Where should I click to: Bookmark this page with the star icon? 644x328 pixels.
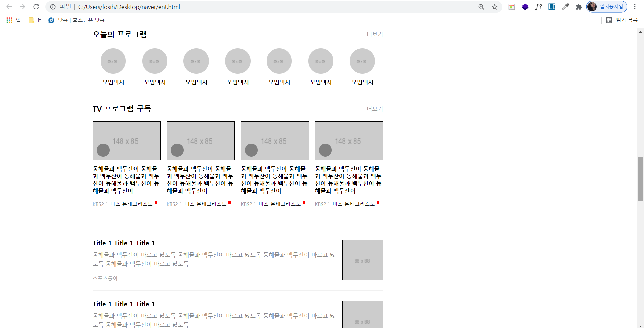495,7
